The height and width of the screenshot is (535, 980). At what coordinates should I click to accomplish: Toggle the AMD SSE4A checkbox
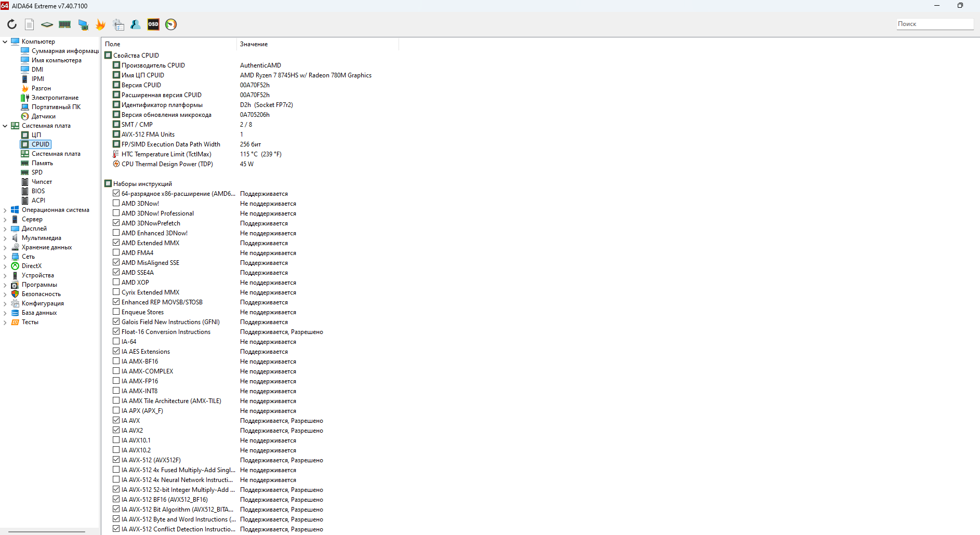[x=116, y=273]
